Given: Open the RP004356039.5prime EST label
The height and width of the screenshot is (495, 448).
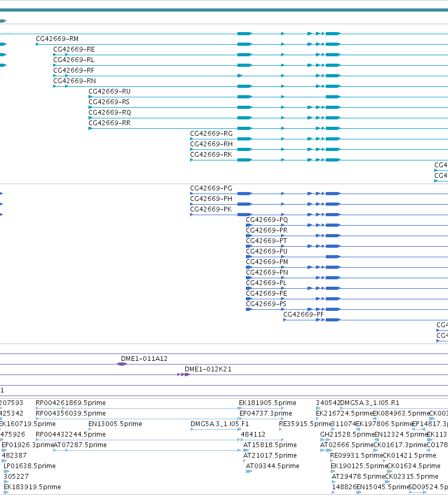Looking at the screenshot, I should [x=71, y=413].
